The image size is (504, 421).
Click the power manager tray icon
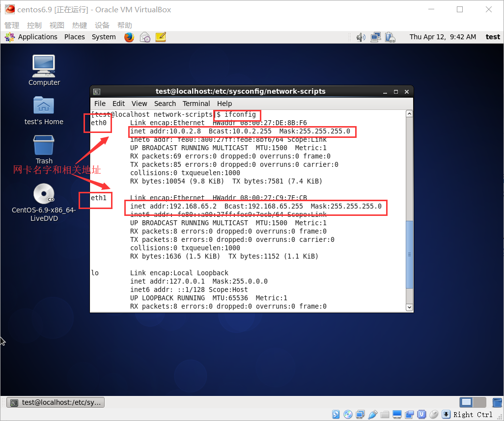(390, 37)
